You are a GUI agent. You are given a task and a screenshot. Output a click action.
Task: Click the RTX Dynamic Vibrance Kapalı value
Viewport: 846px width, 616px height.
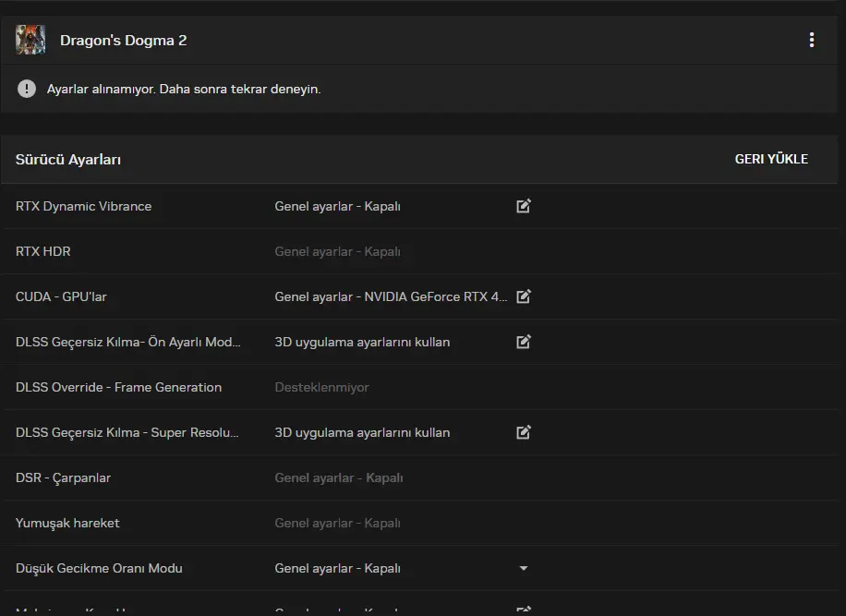338,206
